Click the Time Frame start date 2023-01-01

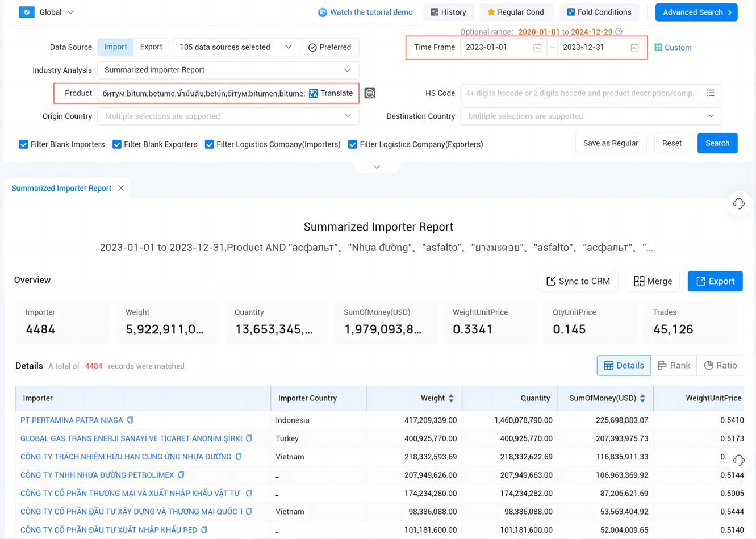486,47
